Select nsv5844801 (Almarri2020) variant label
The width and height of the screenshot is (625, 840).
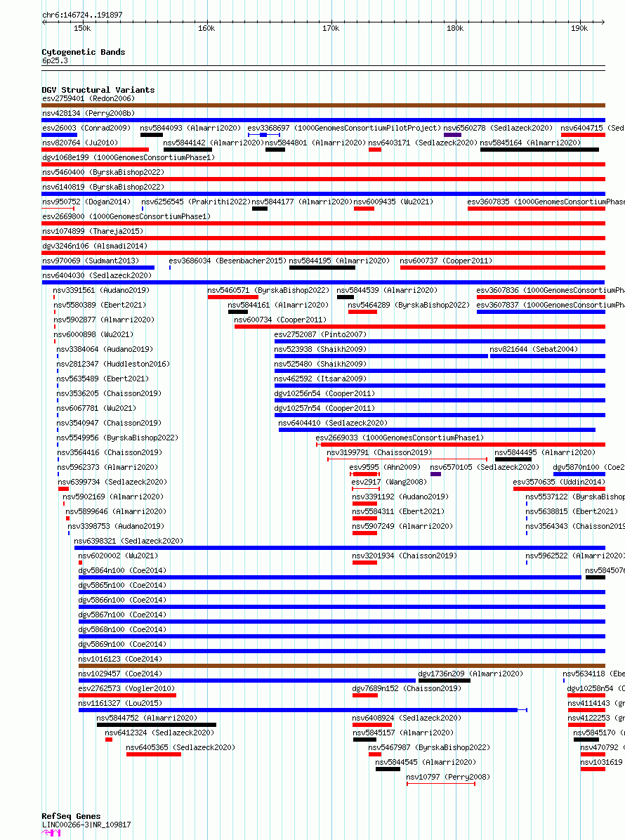315,143
